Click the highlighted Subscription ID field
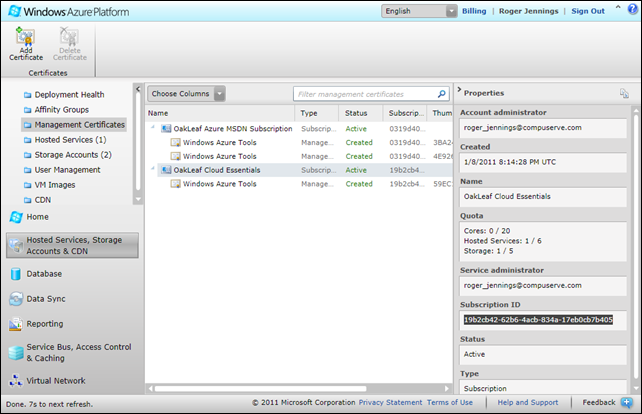 (x=543, y=320)
